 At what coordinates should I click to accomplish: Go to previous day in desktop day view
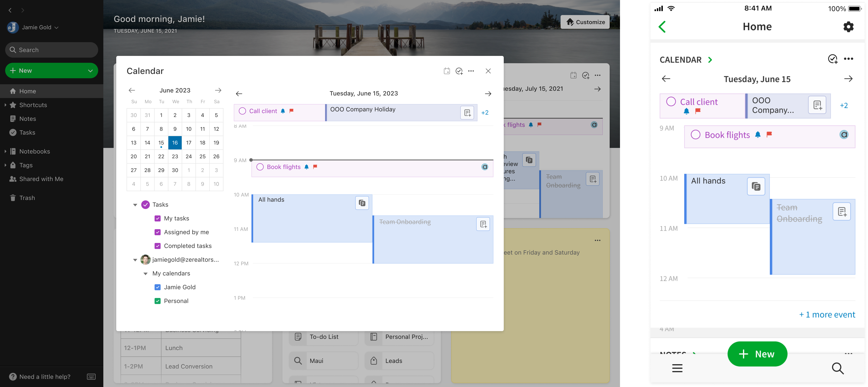(x=239, y=94)
